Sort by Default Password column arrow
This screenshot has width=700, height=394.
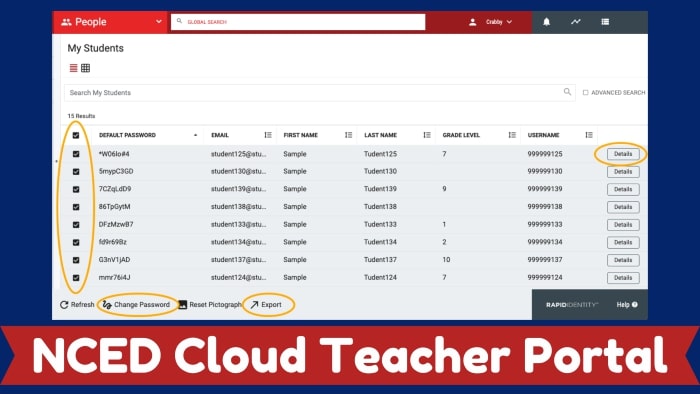click(x=195, y=135)
